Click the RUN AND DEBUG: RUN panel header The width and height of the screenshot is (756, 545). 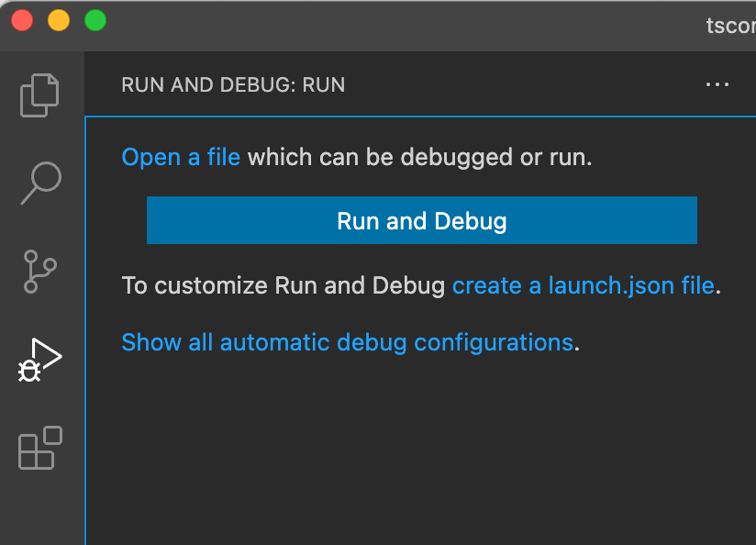point(233,84)
